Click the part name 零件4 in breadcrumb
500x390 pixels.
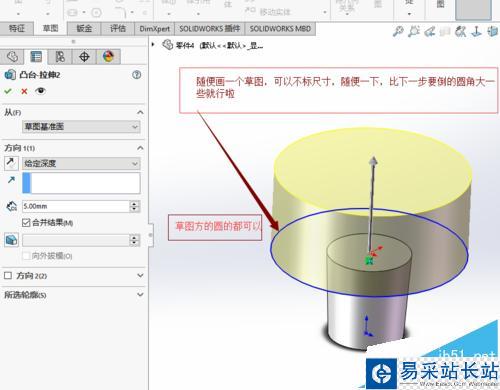[185, 45]
